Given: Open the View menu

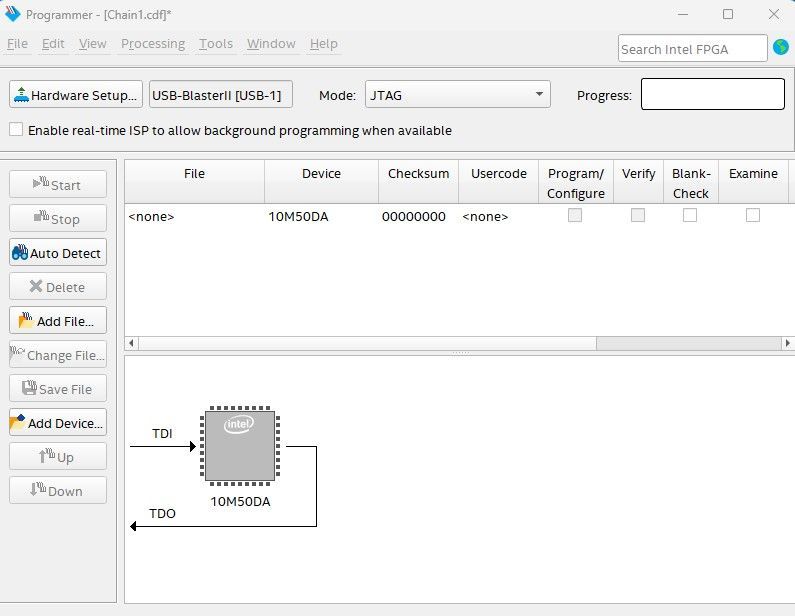Looking at the screenshot, I should [92, 44].
